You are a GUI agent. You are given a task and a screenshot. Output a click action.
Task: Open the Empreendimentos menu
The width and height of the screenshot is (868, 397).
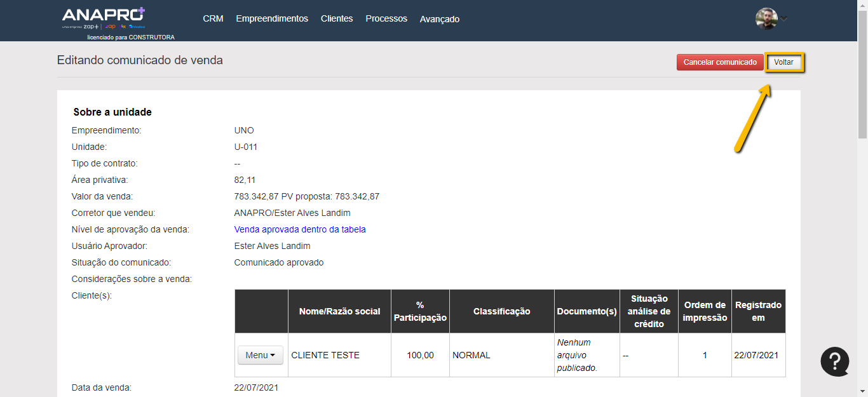click(x=272, y=19)
